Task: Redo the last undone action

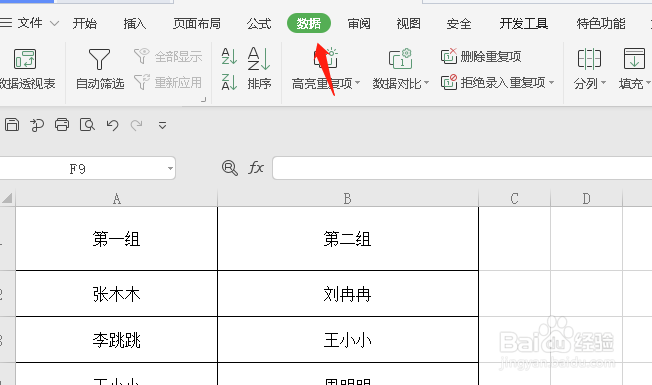Action: [x=136, y=125]
